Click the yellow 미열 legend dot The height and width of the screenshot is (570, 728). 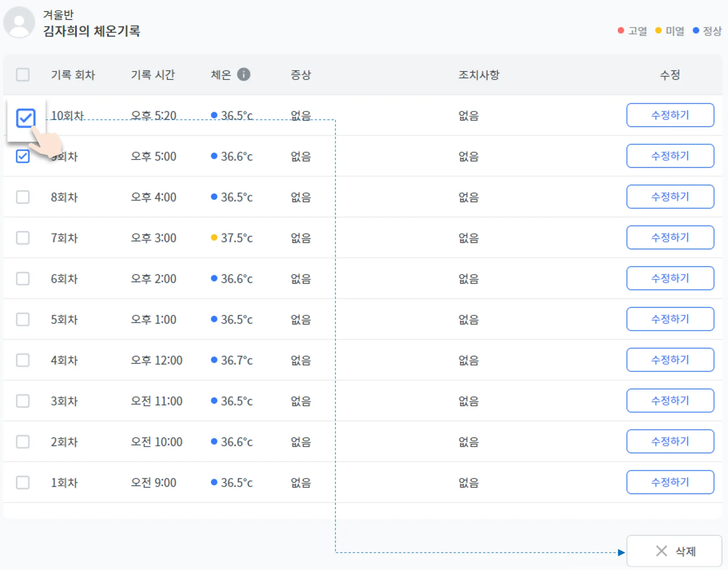pyautogui.click(x=658, y=31)
